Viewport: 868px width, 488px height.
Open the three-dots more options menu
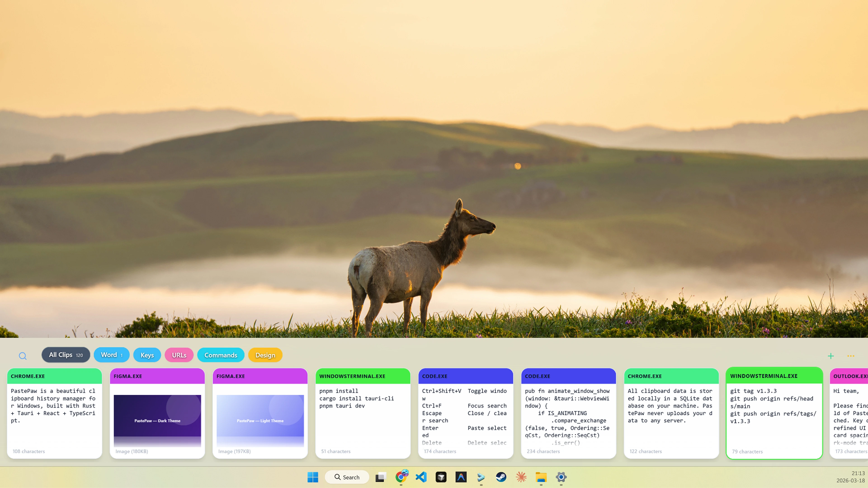click(x=851, y=356)
